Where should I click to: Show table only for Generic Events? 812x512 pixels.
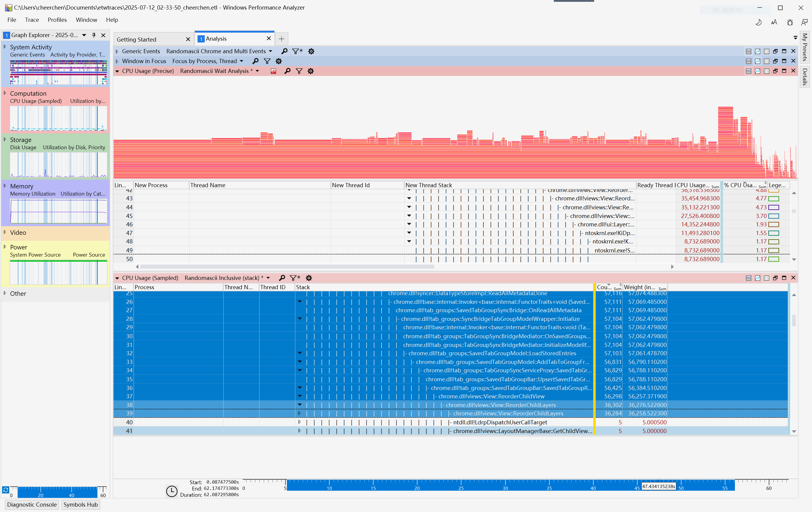coord(767,51)
